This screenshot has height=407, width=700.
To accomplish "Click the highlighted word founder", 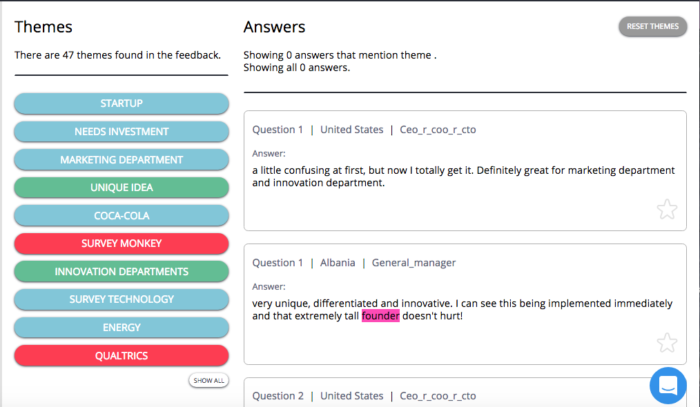I will (379, 316).
